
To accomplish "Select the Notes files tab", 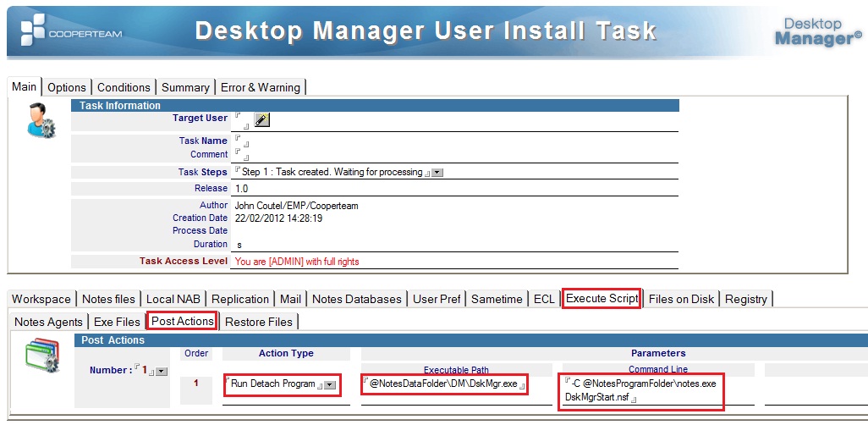I will [x=108, y=299].
